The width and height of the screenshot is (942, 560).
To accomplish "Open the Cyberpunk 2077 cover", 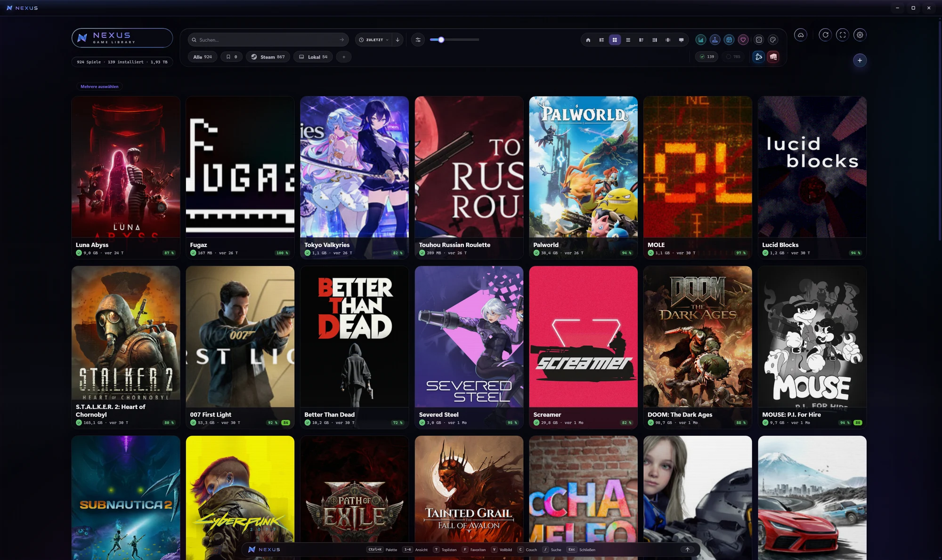I will pyautogui.click(x=240, y=498).
